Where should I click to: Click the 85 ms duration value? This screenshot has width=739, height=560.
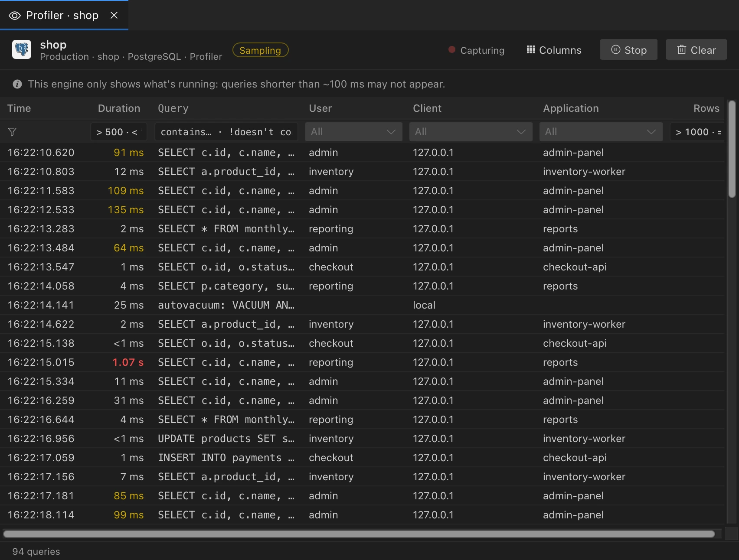[128, 496]
